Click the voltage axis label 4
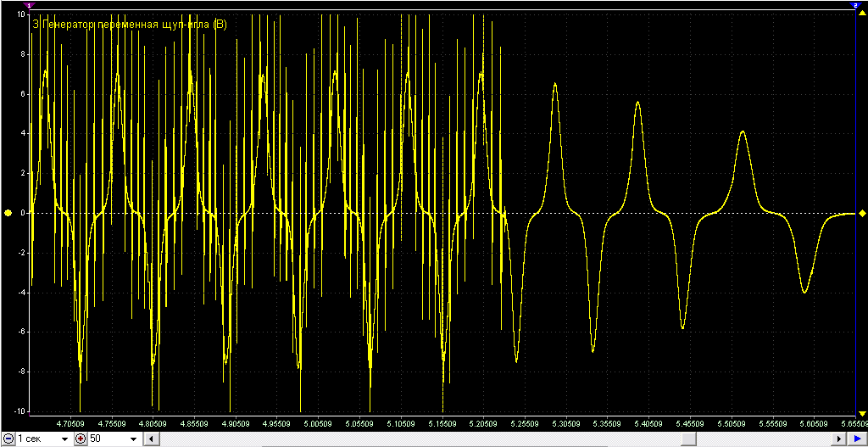Image resolution: width=868 pixels, height=447 pixels. coord(22,133)
